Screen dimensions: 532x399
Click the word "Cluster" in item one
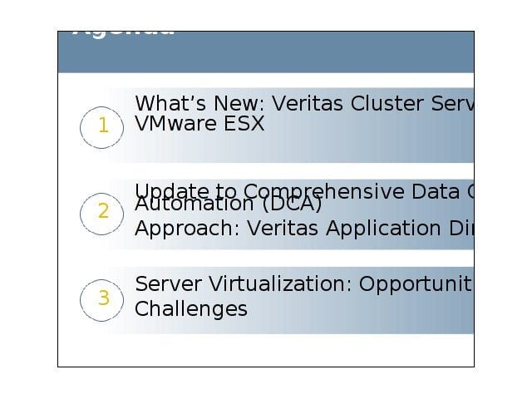coord(387,103)
